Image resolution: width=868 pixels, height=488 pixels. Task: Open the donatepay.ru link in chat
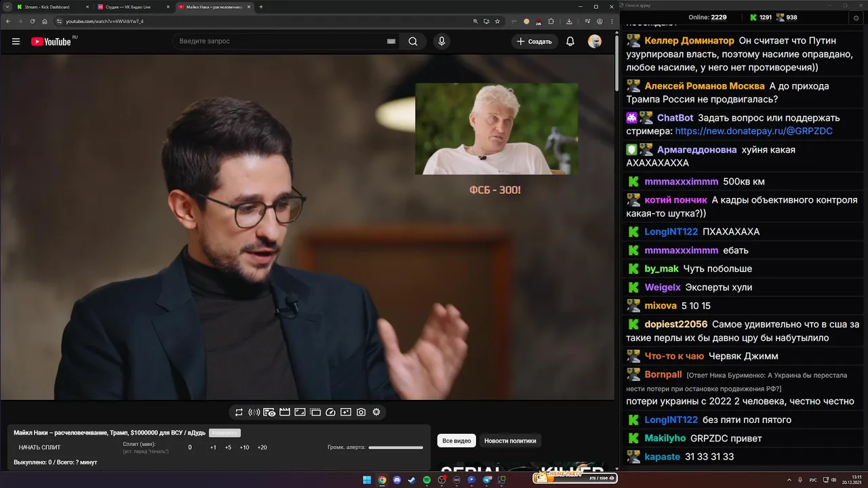tap(753, 131)
